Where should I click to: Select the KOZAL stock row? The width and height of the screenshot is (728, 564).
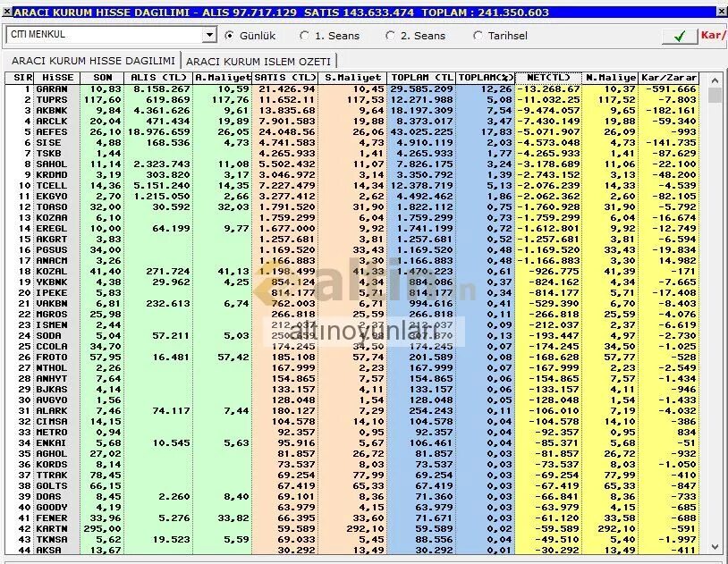click(x=352, y=271)
